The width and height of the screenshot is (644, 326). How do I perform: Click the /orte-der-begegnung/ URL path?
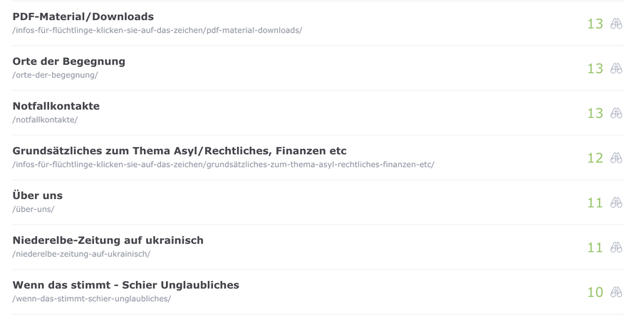point(55,75)
